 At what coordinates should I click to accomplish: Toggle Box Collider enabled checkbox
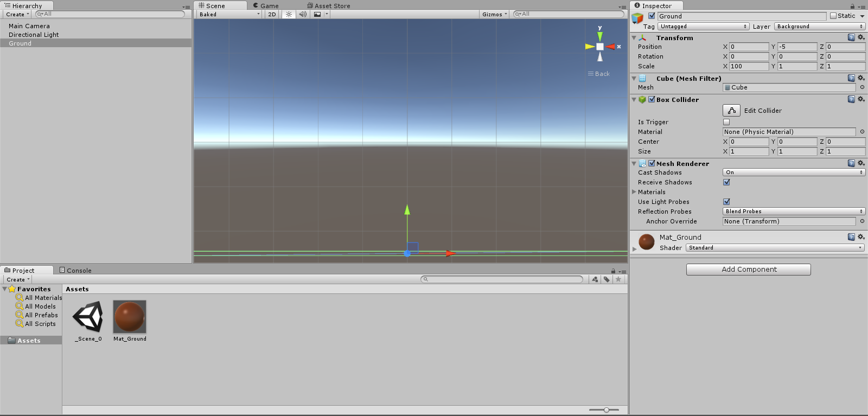pos(652,99)
